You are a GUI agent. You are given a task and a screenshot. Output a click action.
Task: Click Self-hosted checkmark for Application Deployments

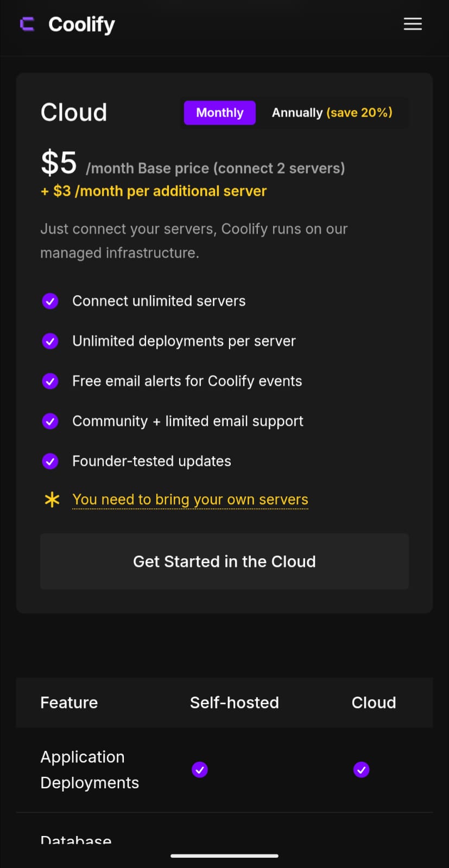point(200,770)
